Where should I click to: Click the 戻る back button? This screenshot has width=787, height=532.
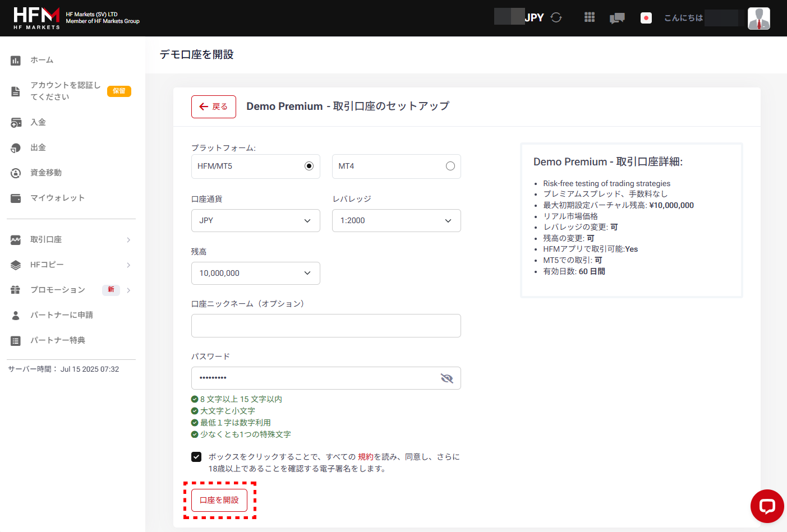pos(214,107)
